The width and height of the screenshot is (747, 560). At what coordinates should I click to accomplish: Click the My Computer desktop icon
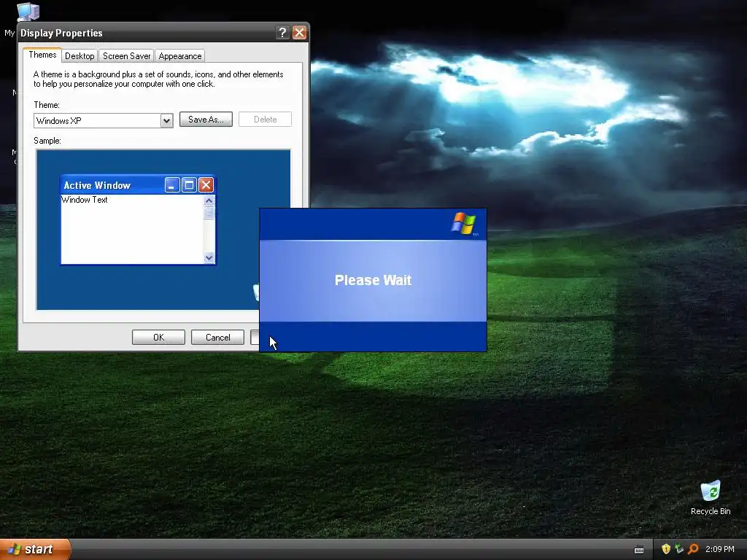pos(28,12)
